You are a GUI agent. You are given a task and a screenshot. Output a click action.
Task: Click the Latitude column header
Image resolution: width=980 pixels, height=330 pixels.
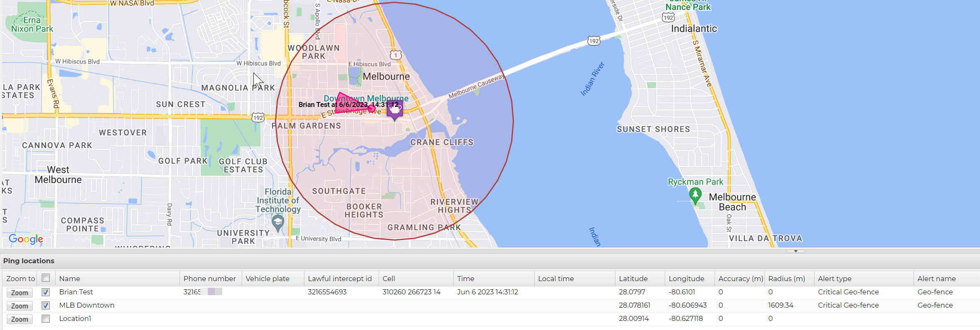(x=633, y=279)
